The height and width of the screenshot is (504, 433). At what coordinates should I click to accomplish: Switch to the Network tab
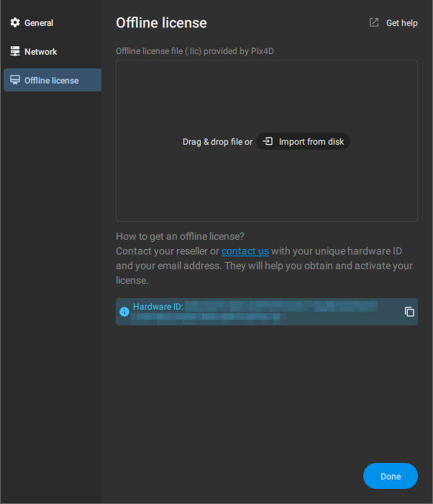[41, 52]
